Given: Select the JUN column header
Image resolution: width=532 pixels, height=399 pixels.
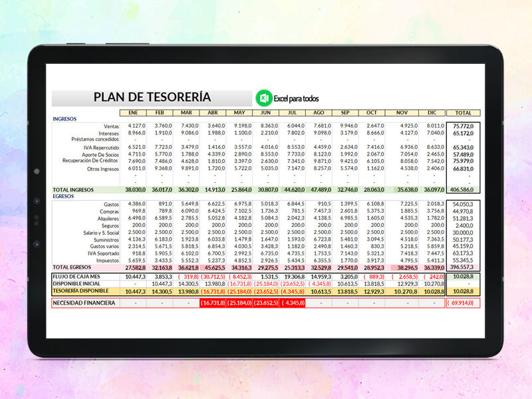Looking at the screenshot, I should pyautogui.click(x=265, y=112).
